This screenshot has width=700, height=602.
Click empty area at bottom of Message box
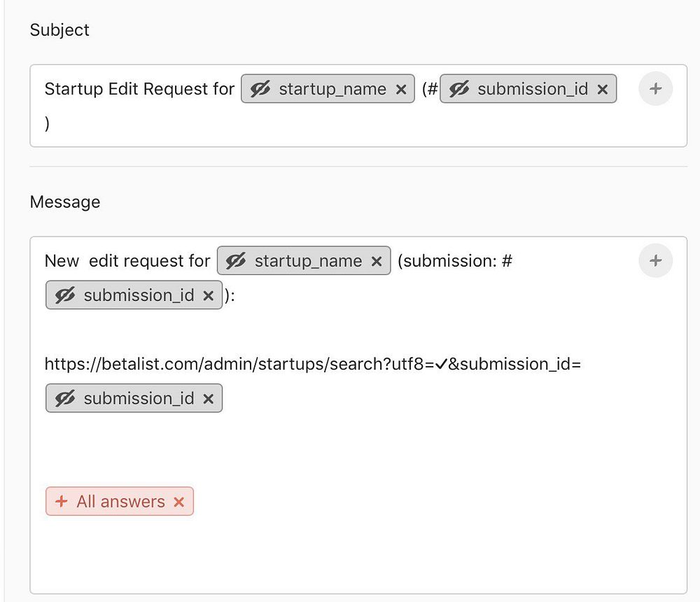tap(350, 560)
